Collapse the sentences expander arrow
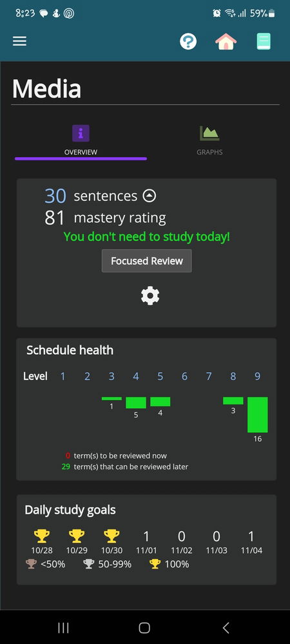 click(x=149, y=196)
